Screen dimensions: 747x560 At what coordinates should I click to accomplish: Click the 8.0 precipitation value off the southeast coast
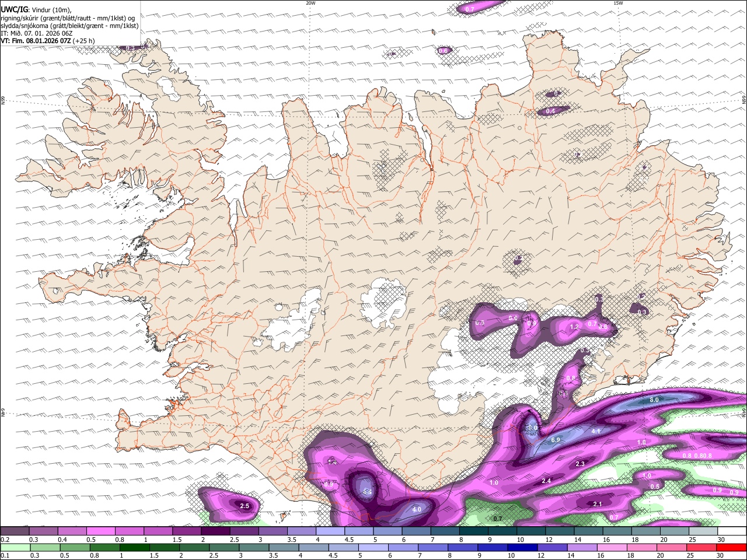pos(654,400)
